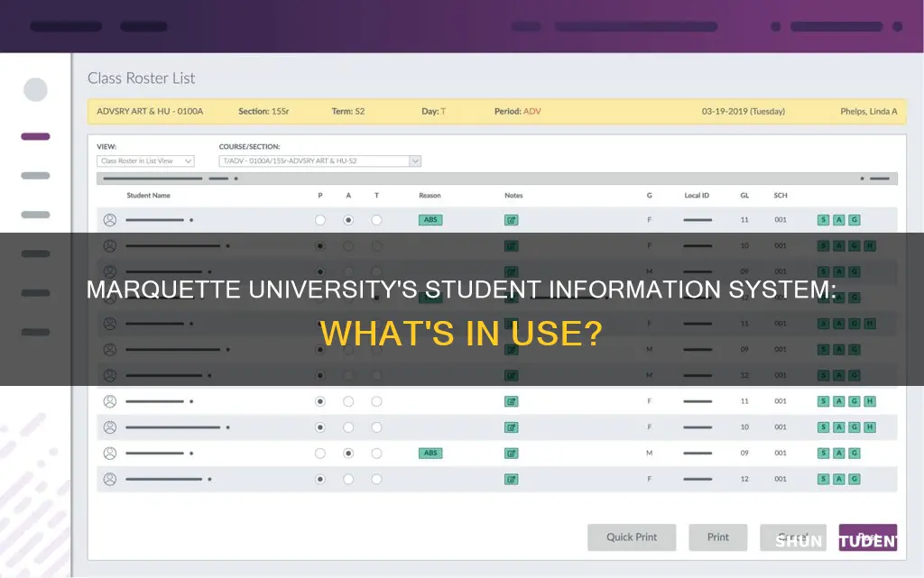
Task: Open notes icon in the fourth-to-last row (grade 11)
Action: click(511, 401)
